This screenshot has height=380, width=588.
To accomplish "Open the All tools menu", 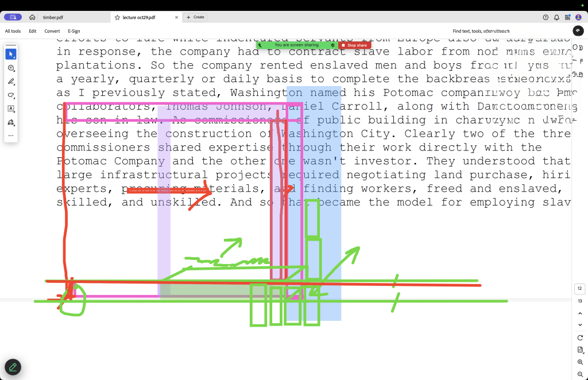I will (x=13, y=31).
